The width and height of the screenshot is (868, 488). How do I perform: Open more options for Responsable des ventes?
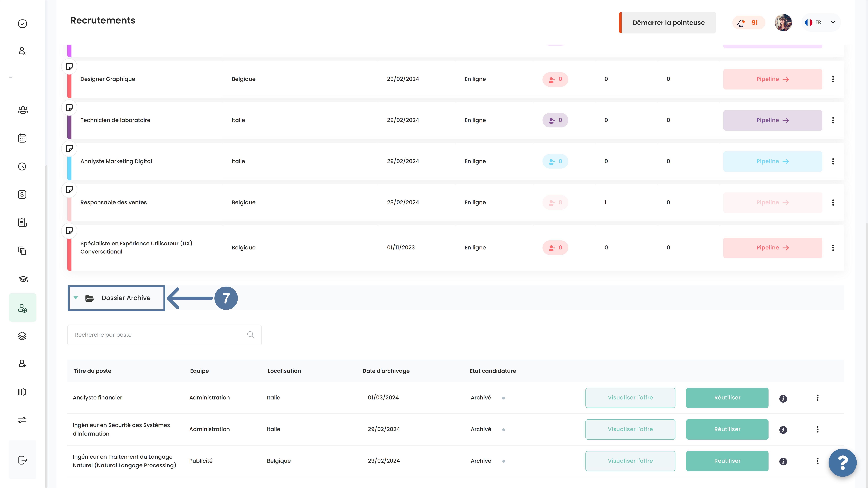tap(833, 202)
